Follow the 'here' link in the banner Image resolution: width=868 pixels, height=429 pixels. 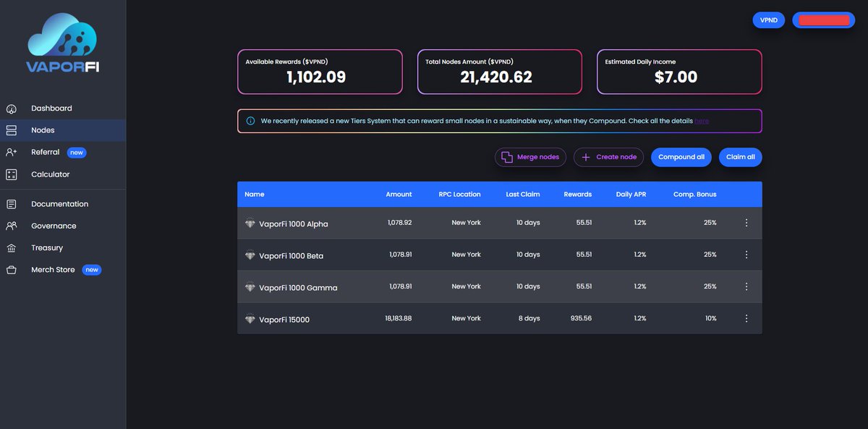click(702, 121)
